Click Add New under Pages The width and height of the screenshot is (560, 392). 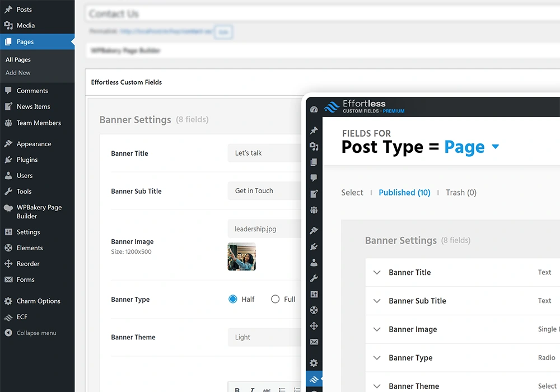(17, 72)
